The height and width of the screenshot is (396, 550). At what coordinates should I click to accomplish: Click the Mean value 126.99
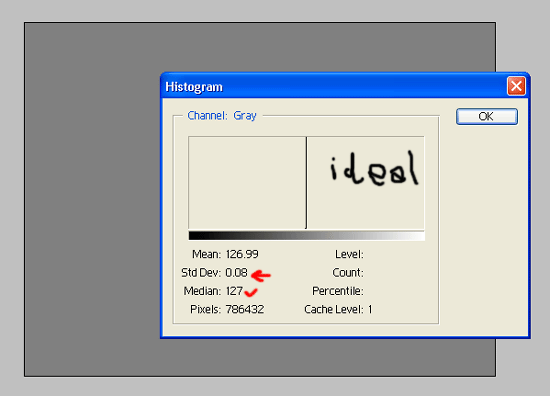coord(242,254)
